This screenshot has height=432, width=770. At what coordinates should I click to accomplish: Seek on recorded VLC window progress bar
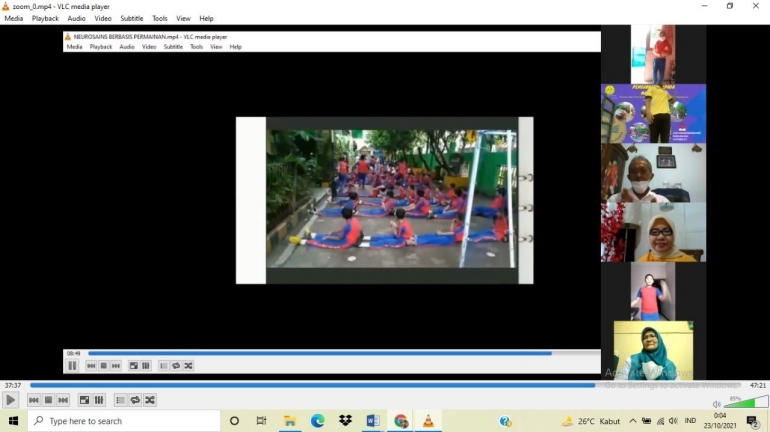click(x=343, y=353)
